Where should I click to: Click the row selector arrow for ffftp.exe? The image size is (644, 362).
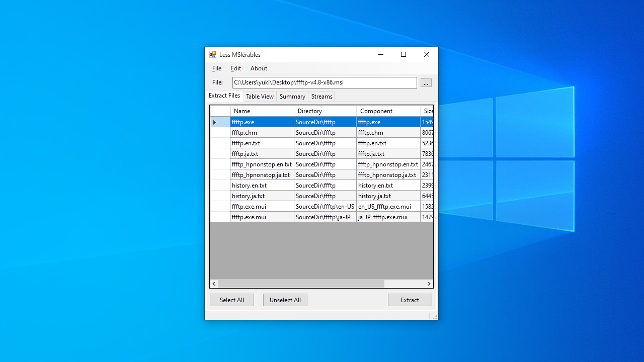coord(220,122)
